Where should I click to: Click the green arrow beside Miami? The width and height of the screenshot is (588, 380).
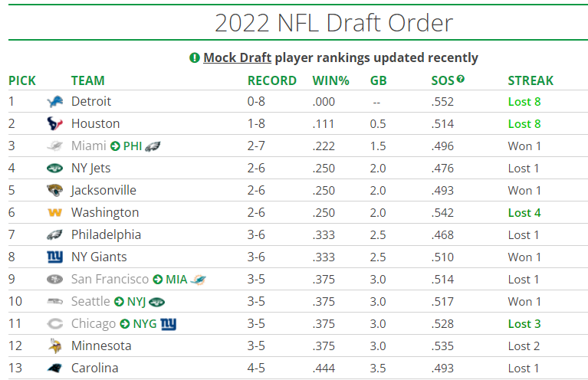coord(115,146)
